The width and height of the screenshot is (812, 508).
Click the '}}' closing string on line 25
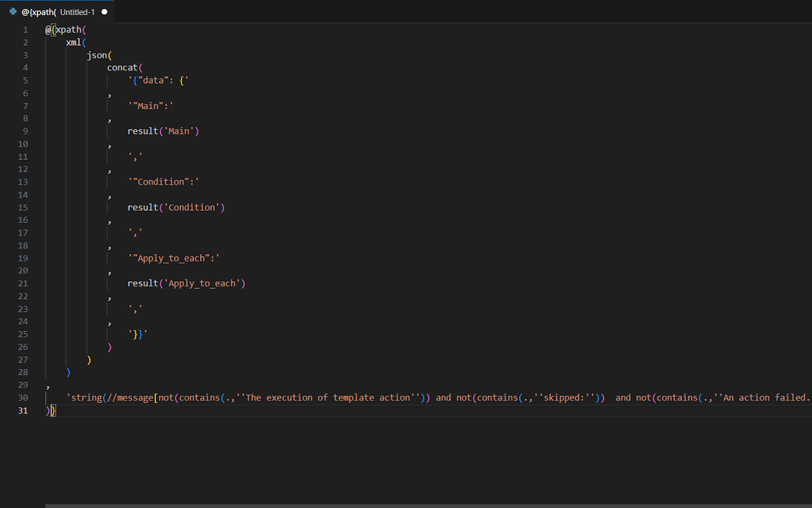(x=138, y=335)
